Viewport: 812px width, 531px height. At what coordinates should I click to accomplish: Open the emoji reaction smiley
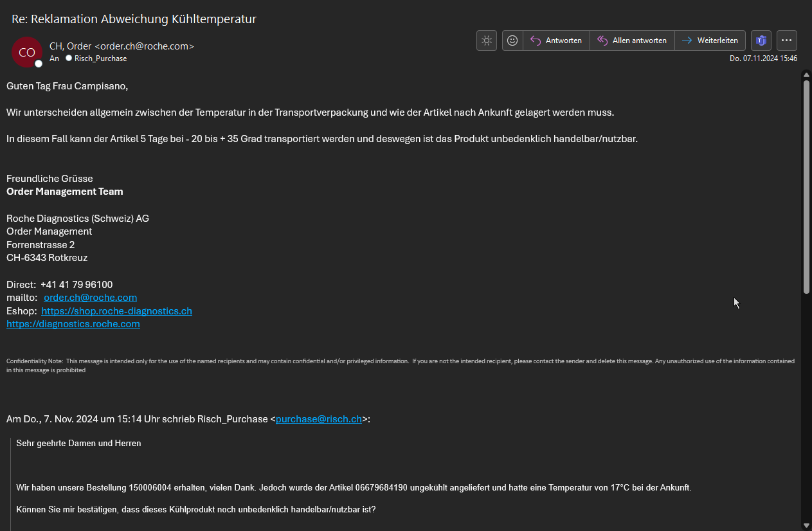(512, 40)
